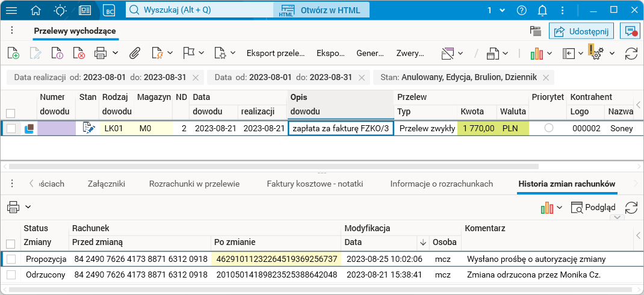Viewport: 644px width, 295px height.
Task: Refresh the transfers list
Action: [630, 54]
